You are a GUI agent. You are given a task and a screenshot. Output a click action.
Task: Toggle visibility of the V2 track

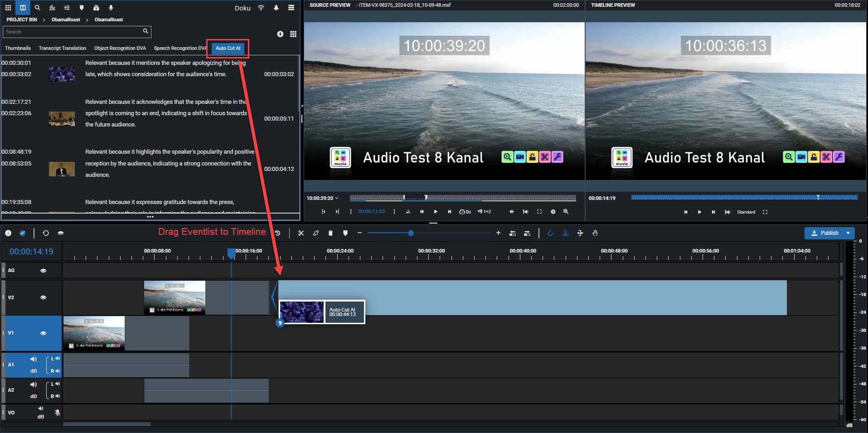click(44, 297)
